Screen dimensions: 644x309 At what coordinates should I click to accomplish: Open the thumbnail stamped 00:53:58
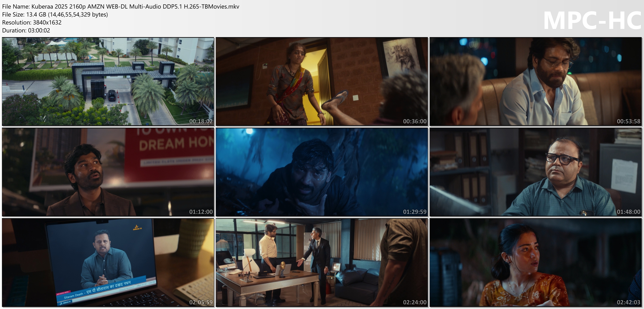[535, 81]
